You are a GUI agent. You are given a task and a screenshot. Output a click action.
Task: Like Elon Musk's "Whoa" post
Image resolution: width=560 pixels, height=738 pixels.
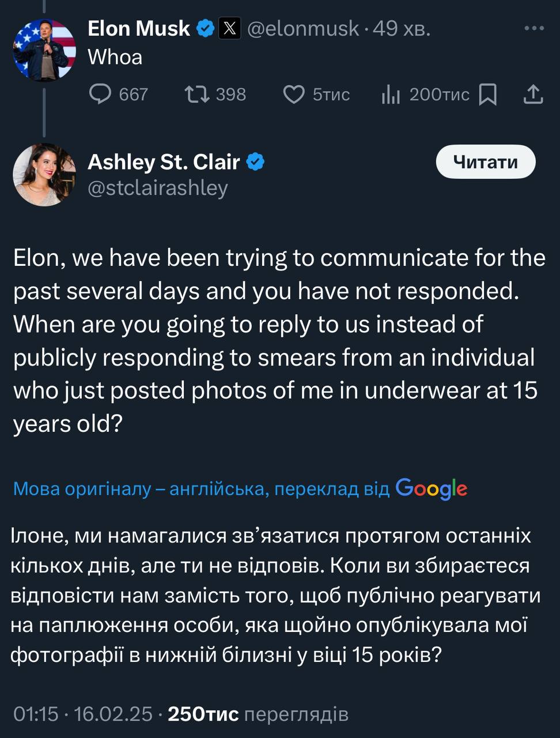click(x=294, y=94)
